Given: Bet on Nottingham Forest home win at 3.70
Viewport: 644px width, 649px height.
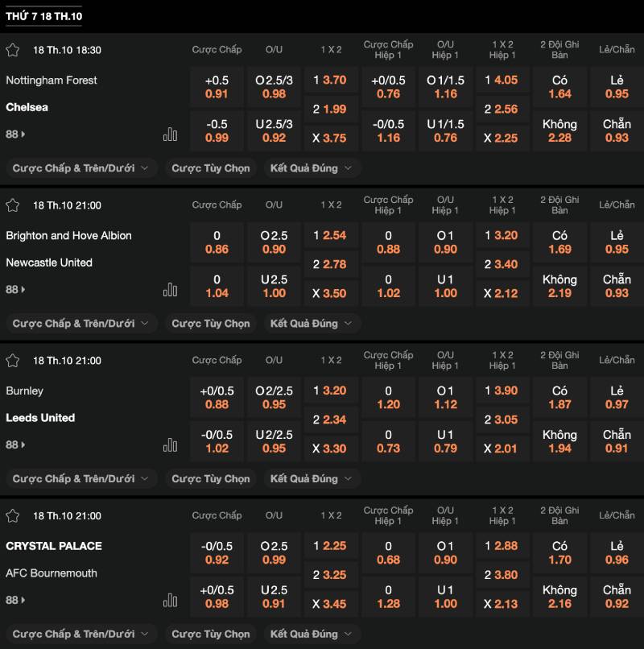Looking at the screenshot, I should pos(330,81).
